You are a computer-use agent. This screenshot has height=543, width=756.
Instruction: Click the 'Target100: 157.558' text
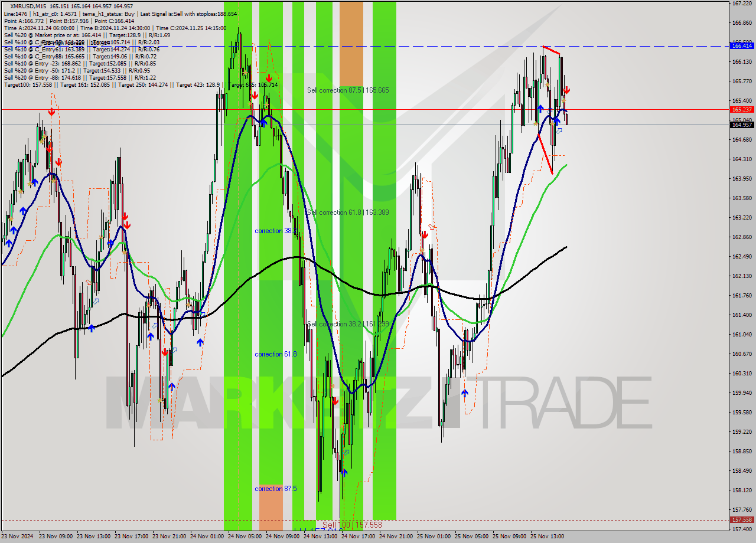27,84
